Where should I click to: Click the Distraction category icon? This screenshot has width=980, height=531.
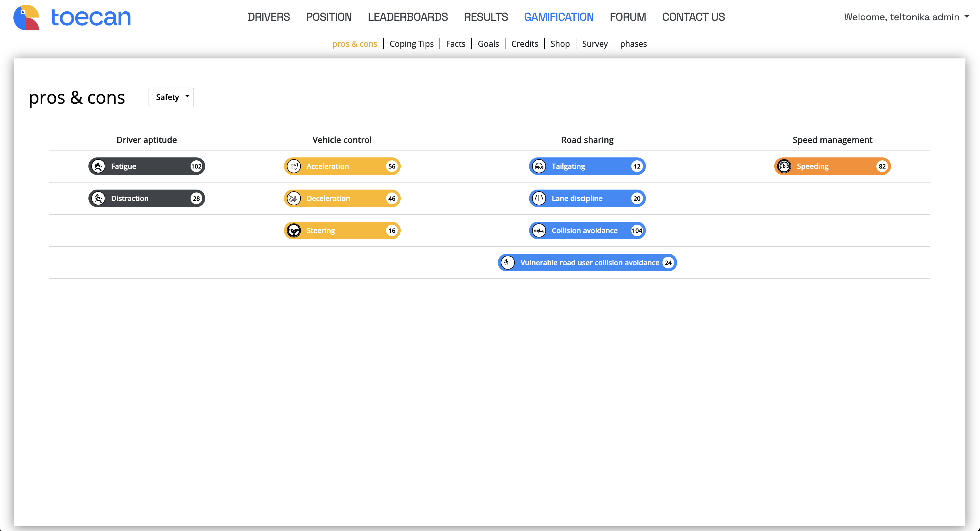click(x=99, y=198)
